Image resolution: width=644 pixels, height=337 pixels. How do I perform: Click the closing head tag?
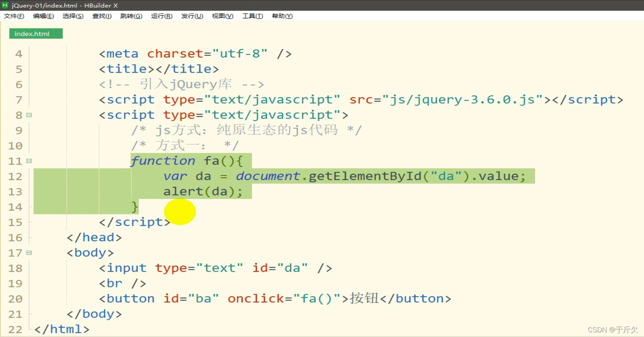tap(94, 237)
